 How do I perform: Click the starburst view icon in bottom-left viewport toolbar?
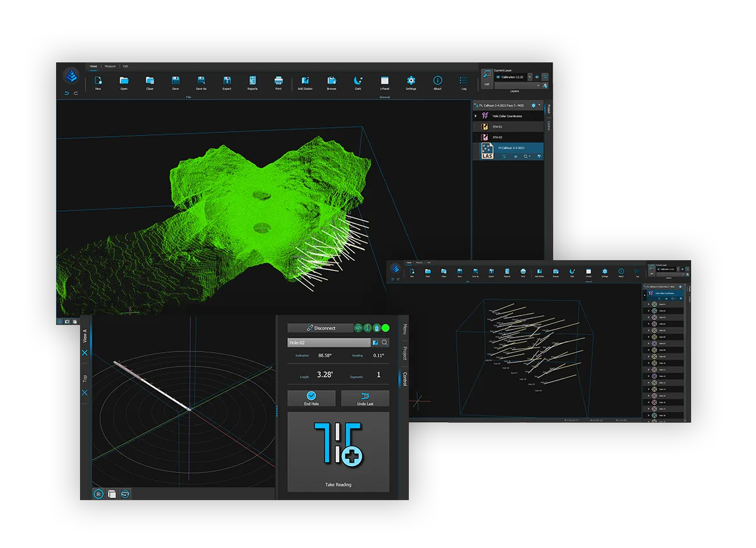(99, 494)
